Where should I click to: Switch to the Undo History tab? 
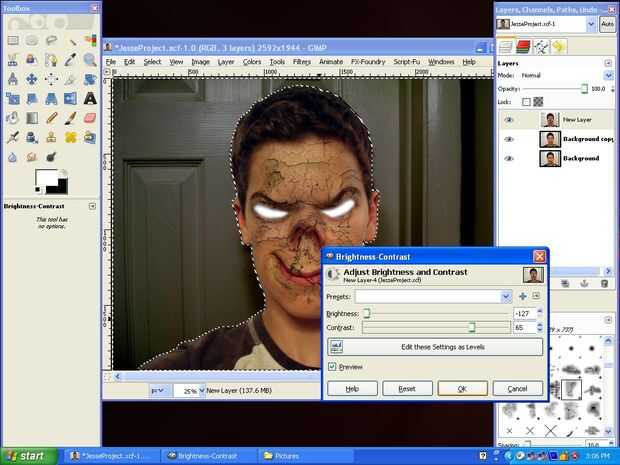tap(558, 47)
